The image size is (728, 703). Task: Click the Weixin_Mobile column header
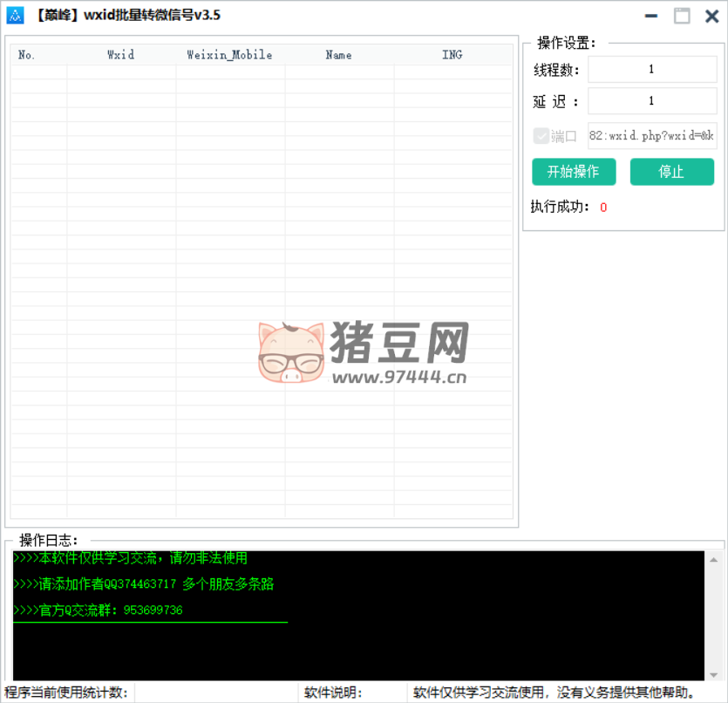point(229,55)
